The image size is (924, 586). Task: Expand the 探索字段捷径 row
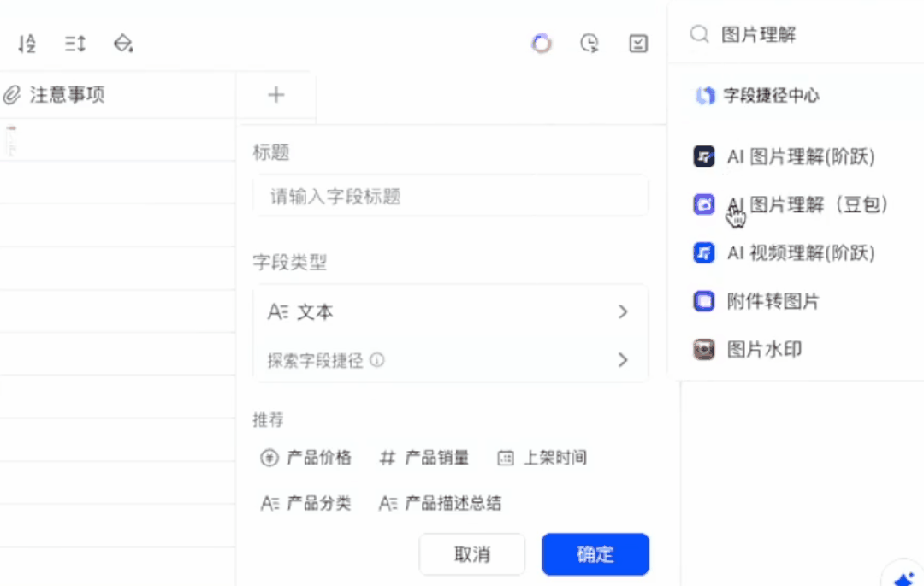(x=451, y=360)
